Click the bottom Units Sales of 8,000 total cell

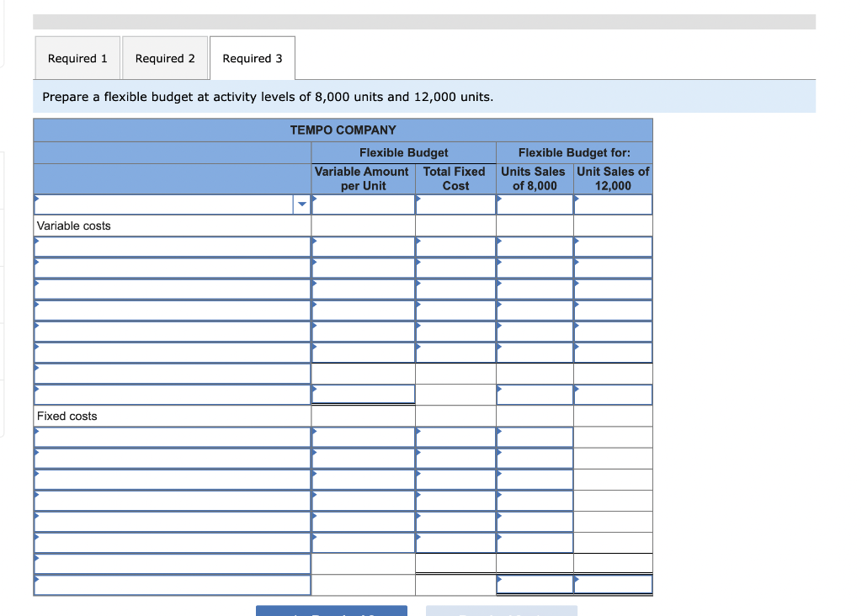pyautogui.click(x=534, y=584)
